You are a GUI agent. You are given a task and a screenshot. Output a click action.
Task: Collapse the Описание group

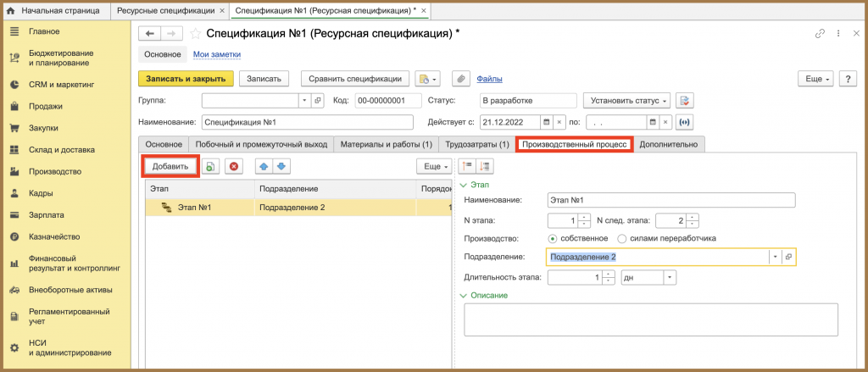click(x=464, y=296)
